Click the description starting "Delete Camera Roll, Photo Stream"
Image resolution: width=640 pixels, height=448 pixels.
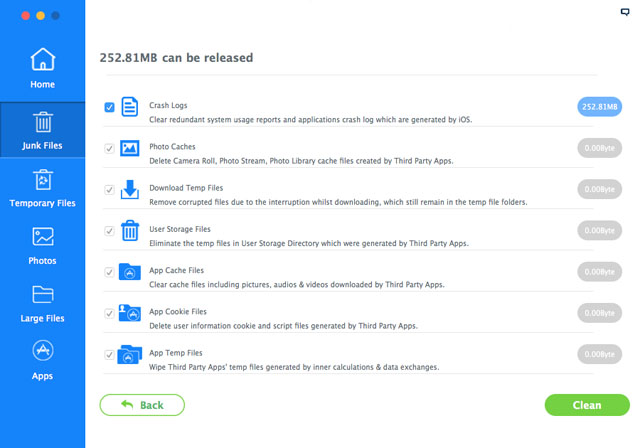tap(301, 161)
